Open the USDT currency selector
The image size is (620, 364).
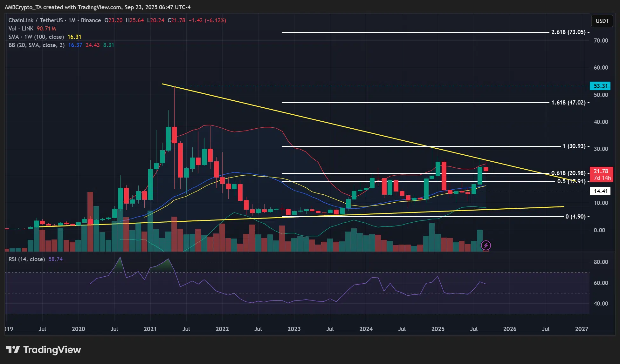click(x=602, y=21)
